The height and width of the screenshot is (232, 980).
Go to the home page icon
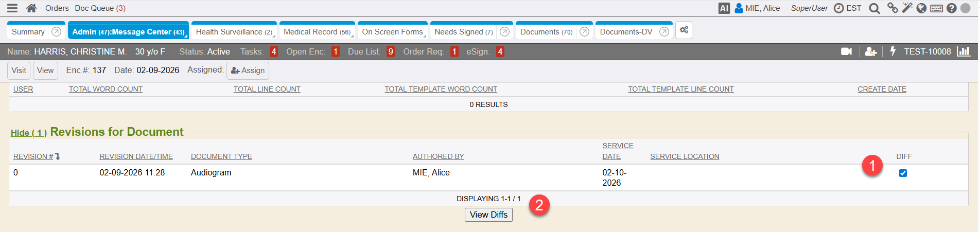tap(31, 8)
